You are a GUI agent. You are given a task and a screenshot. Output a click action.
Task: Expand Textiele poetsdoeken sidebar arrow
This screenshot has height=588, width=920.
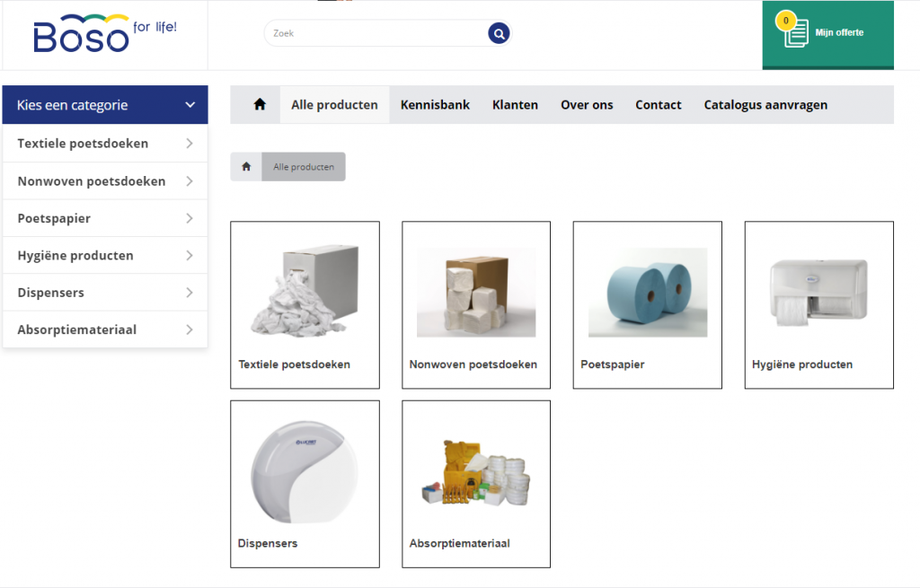(x=189, y=144)
